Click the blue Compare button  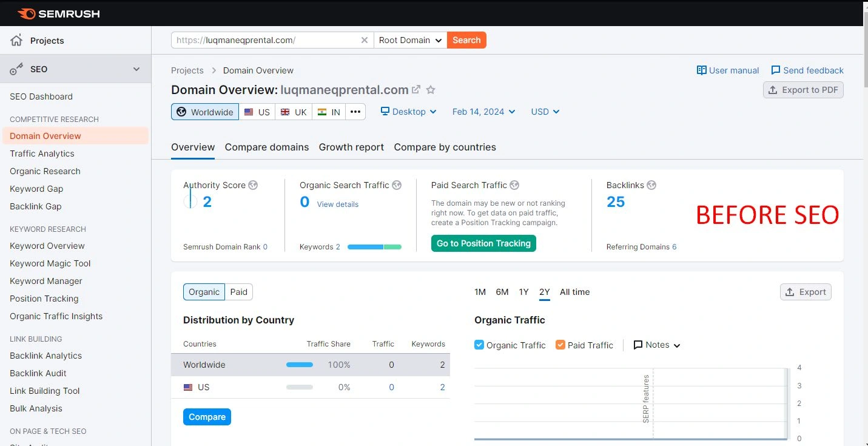(x=207, y=417)
